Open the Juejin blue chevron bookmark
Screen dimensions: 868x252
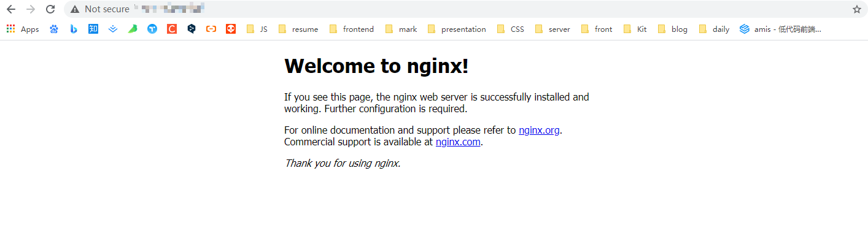point(113,29)
